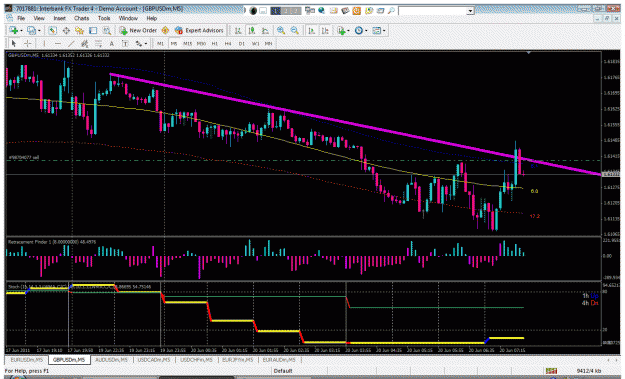Select the Vertical Line tool
Viewport: 625px width, 379px height.
click(x=44, y=43)
